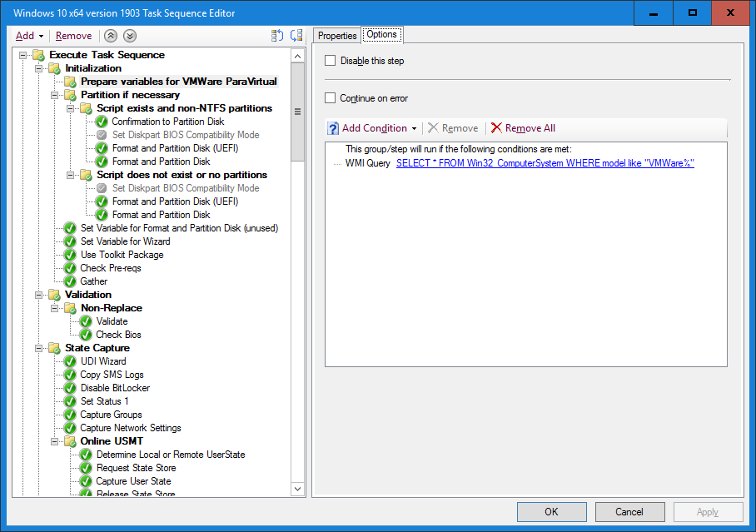Click the Prepare variables for VMWare ParaVirtual folder icon
The image size is (756, 532).
pyautogui.click(x=71, y=82)
